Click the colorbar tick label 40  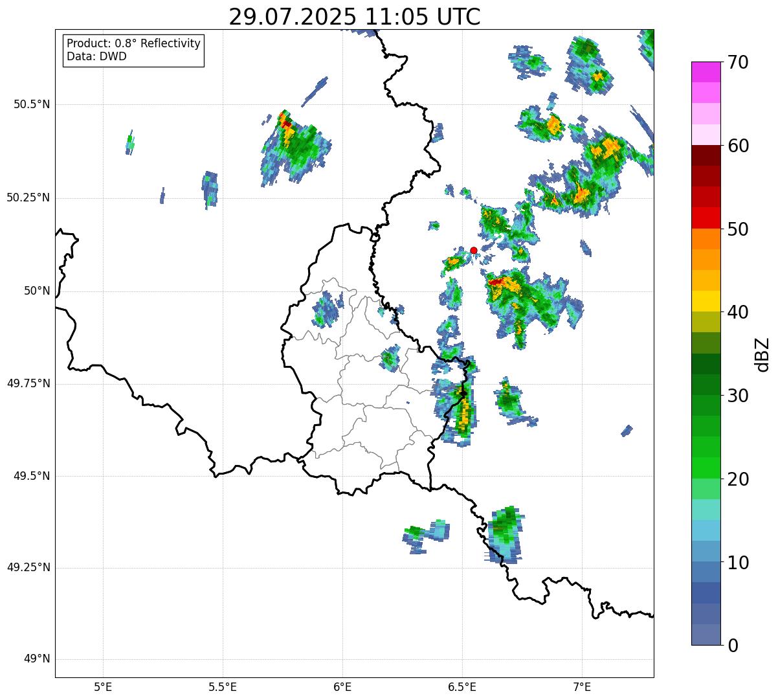click(738, 312)
